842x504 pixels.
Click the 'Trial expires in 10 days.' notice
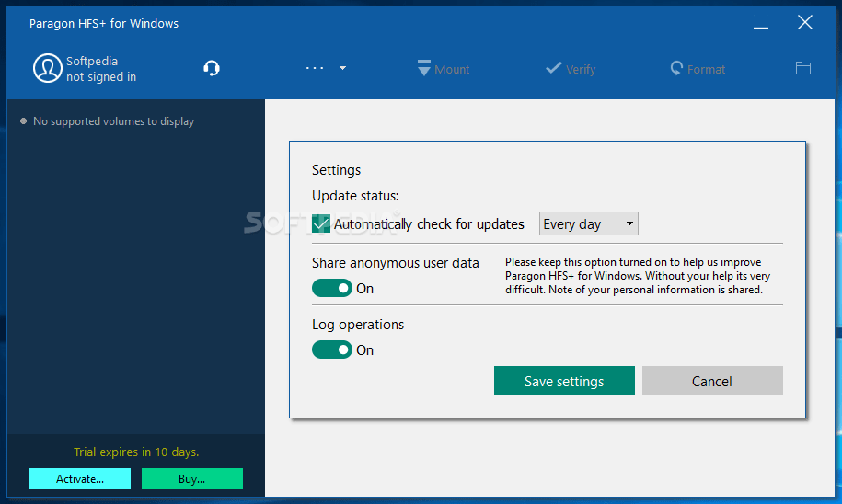pyautogui.click(x=136, y=452)
